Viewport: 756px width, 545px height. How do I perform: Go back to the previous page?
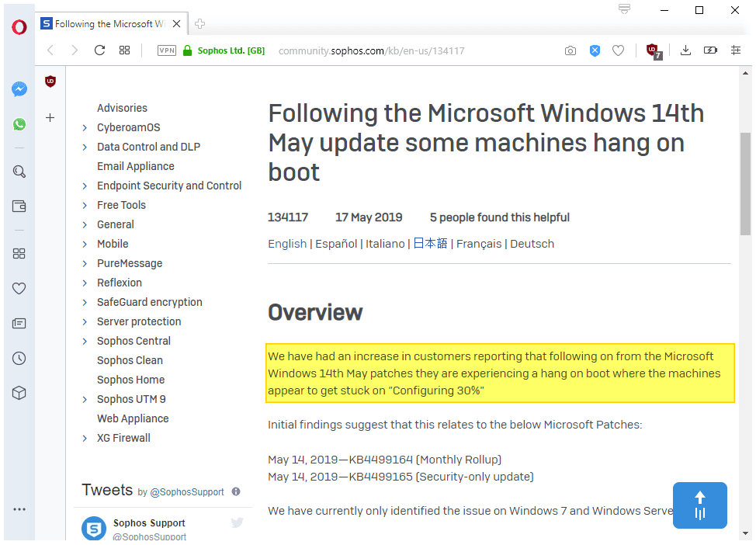point(50,50)
